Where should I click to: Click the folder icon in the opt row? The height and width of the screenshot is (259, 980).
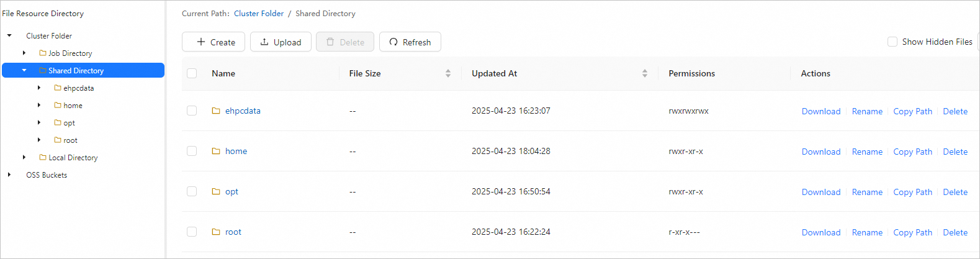pyautogui.click(x=216, y=191)
